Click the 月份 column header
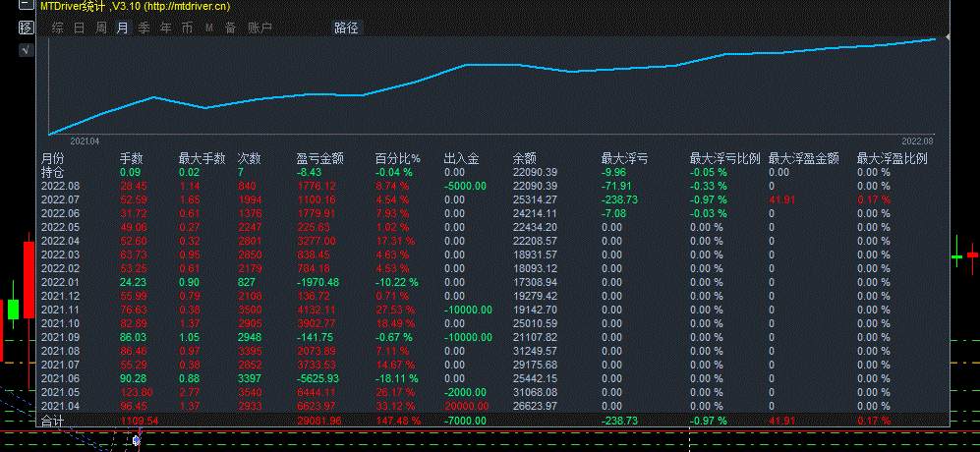This screenshot has width=980, height=452. 52,159
